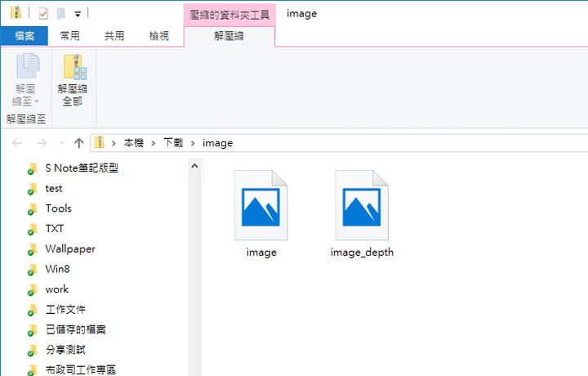This screenshot has width=588, height=376.
Task: Click the folder icon beside Wallpaper
Action: pyautogui.click(x=33, y=250)
